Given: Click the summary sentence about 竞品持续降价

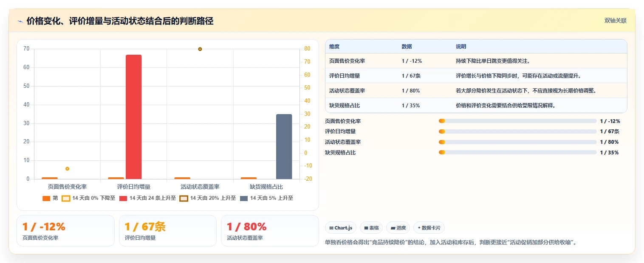Looking at the screenshot, I should pyautogui.click(x=450, y=243).
